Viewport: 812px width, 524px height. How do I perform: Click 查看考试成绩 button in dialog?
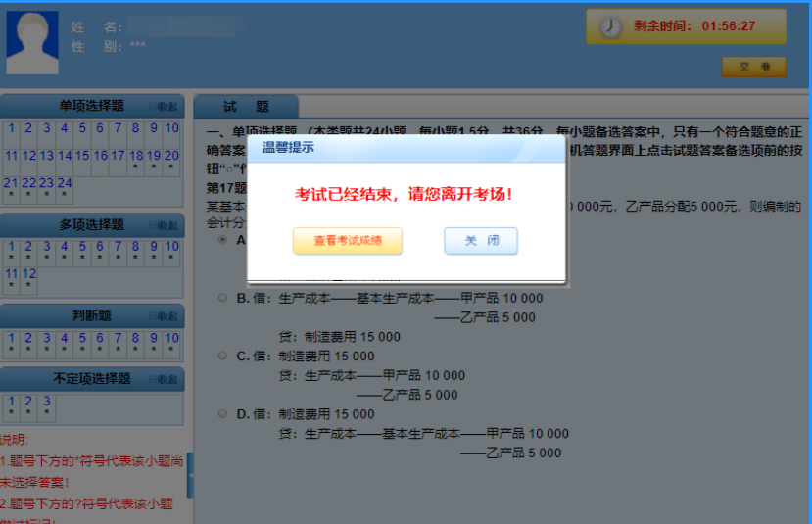[x=347, y=241]
